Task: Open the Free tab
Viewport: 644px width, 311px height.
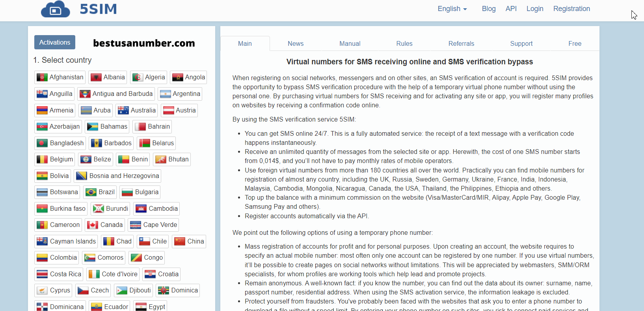Action: click(575, 43)
